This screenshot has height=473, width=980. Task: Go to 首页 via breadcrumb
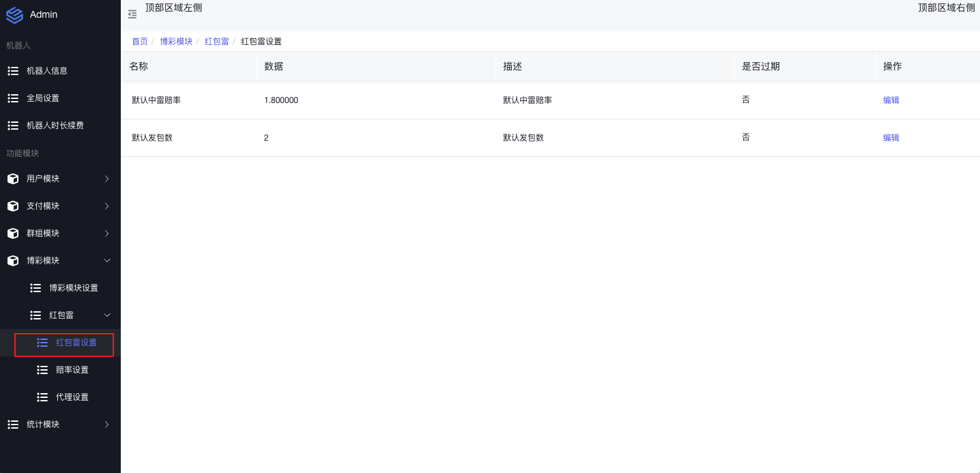pos(139,42)
